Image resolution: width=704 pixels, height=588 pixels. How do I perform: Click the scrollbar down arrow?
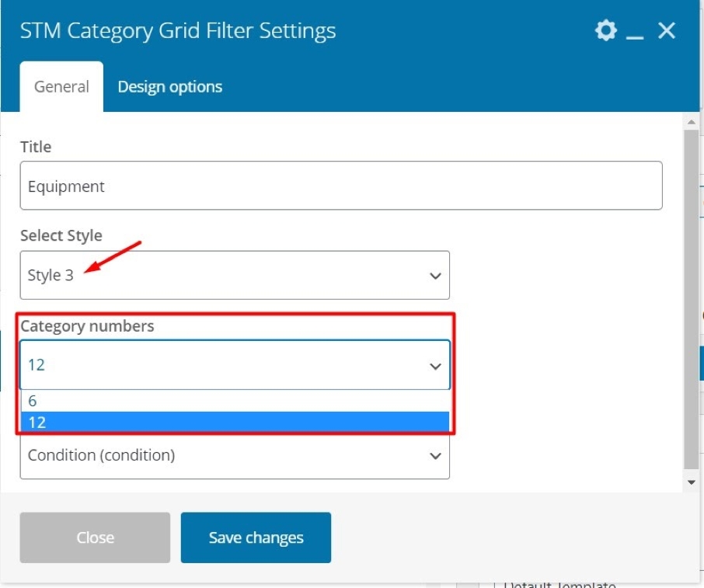click(x=692, y=482)
